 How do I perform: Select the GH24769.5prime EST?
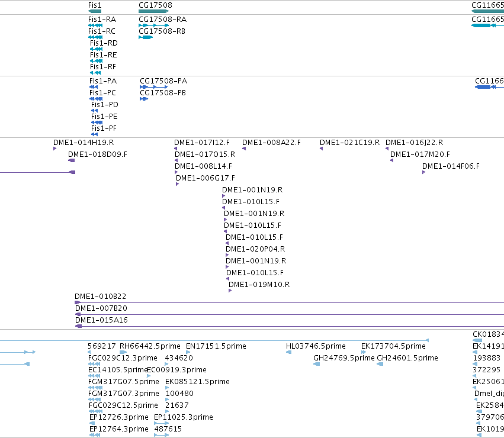tap(317, 364)
